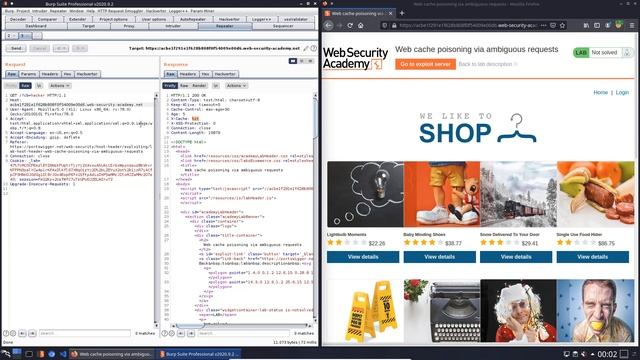The image size is (640, 360).
Task: Click response horizontal scrollbar thumb
Action: (190, 326)
